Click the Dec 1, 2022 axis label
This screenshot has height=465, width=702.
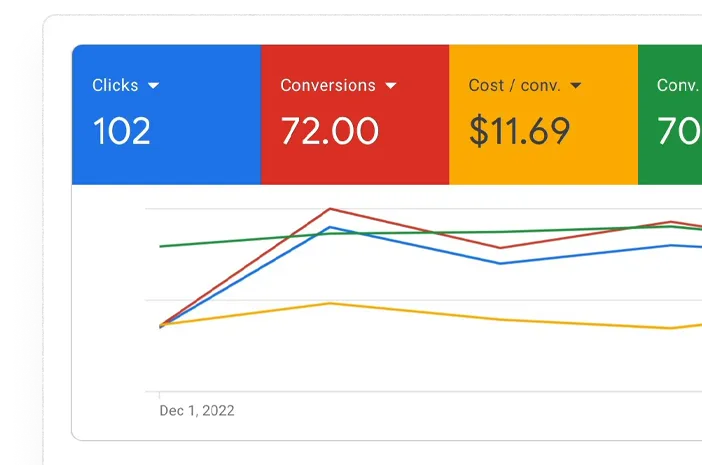pos(197,410)
